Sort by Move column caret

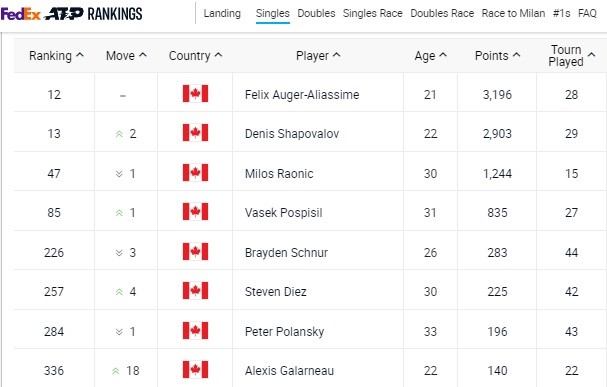[x=143, y=55]
